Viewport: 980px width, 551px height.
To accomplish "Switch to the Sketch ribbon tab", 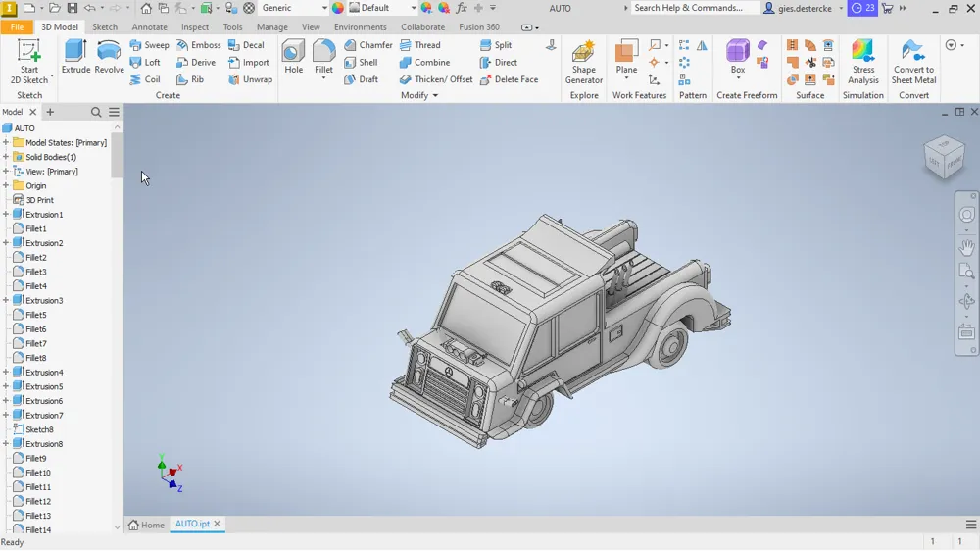I will [x=105, y=27].
